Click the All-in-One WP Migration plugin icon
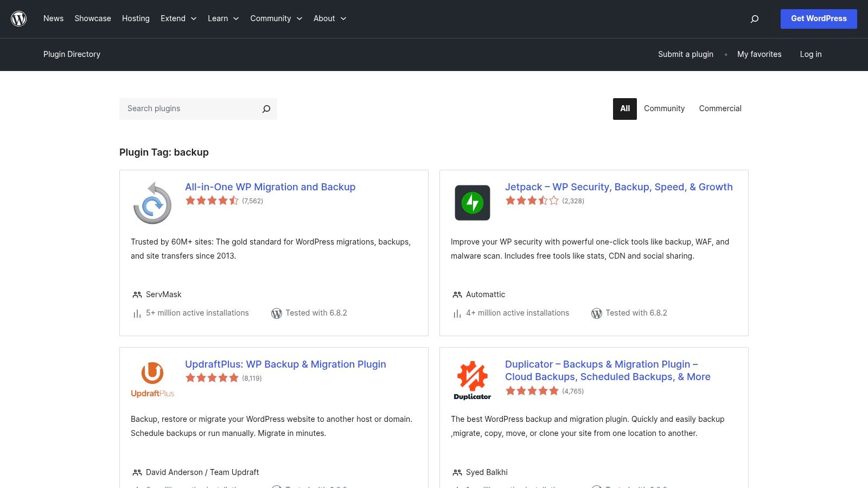 coord(152,203)
